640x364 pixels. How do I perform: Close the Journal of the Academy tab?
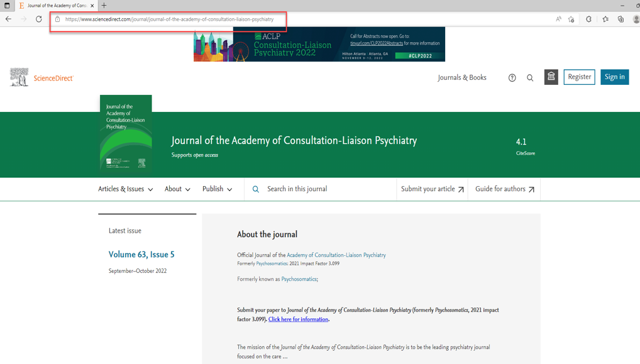[92, 6]
